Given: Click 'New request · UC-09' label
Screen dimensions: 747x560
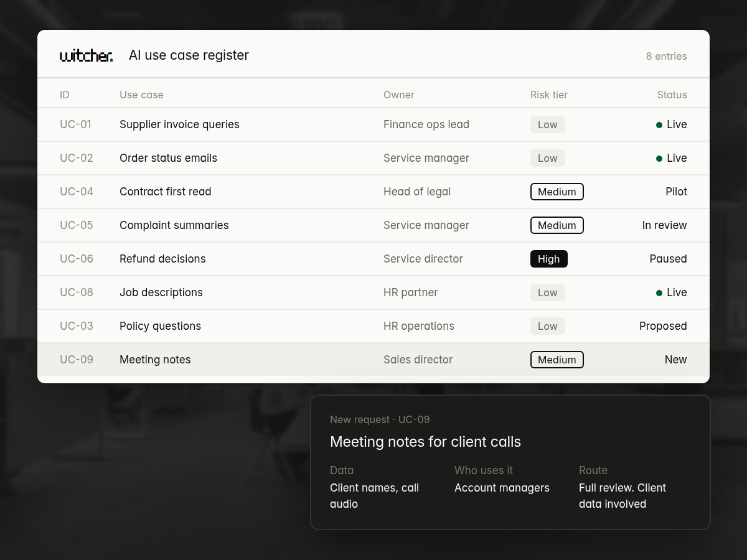Looking at the screenshot, I should 380,419.
